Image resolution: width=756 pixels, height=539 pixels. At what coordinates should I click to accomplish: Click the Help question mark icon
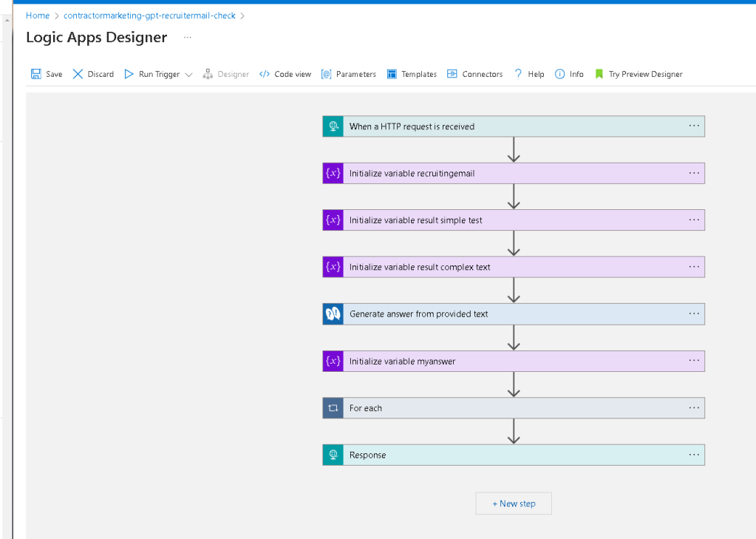518,74
